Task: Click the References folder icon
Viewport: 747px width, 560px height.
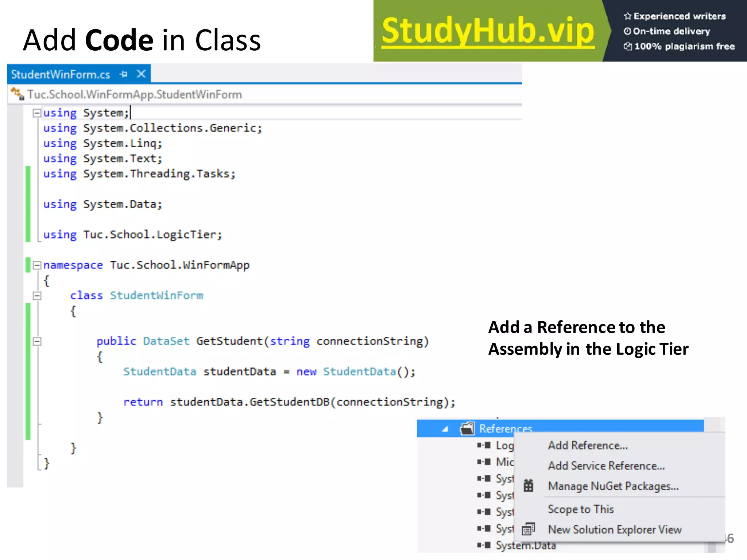Action: 467,428
